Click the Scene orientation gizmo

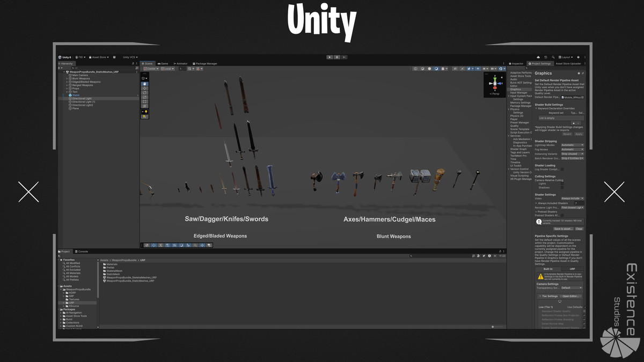pos(494,83)
